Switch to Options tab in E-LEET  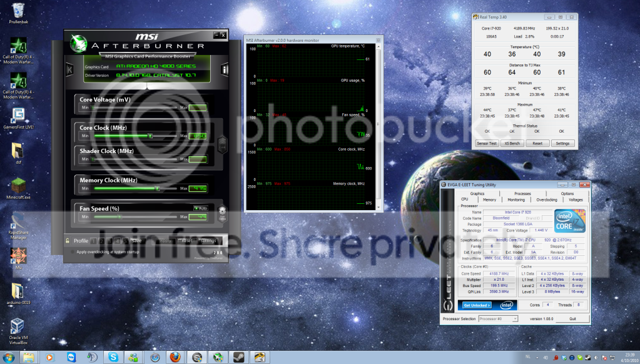click(x=567, y=193)
